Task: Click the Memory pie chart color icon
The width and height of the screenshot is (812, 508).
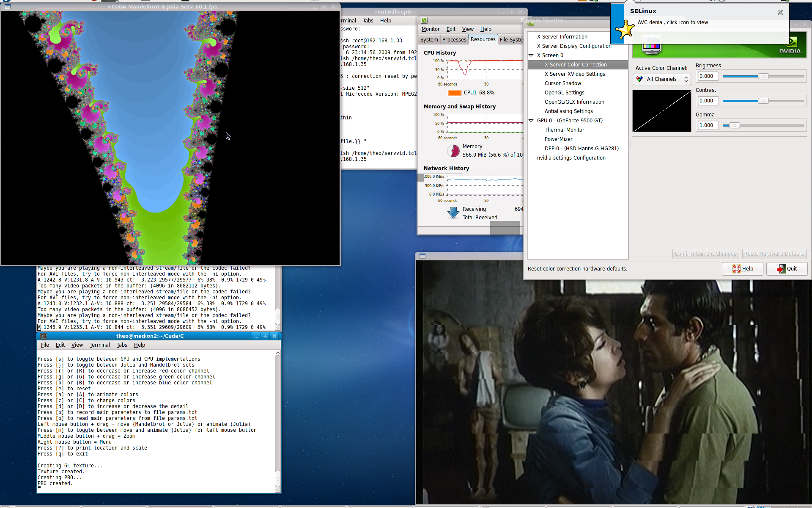Action: (x=453, y=151)
